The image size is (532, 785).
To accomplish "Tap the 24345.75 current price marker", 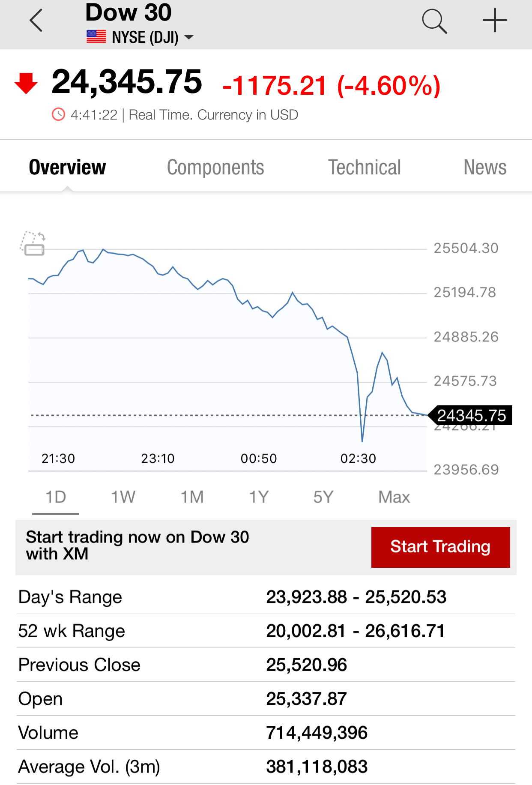I will [x=471, y=415].
